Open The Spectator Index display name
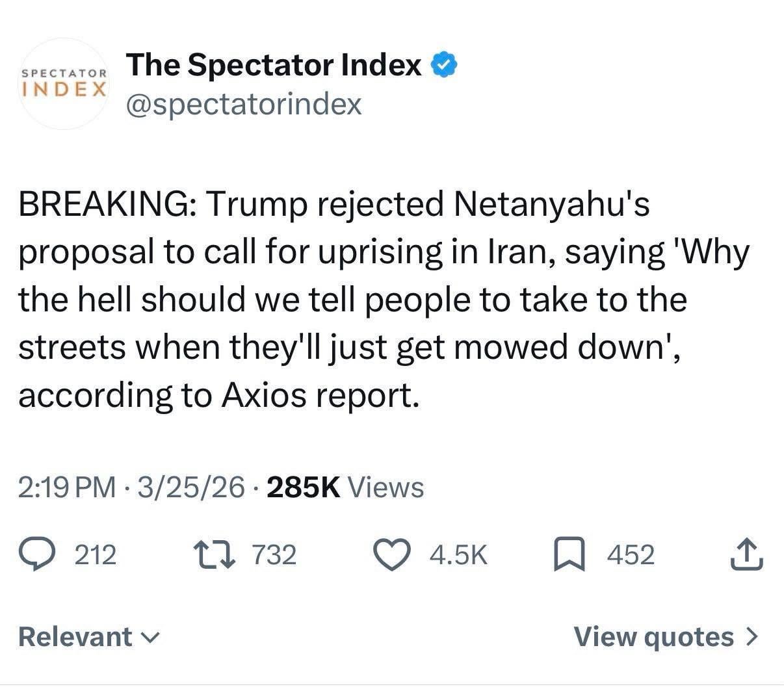Image resolution: width=784 pixels, height=689 pixels. click(x=274, y=65)
